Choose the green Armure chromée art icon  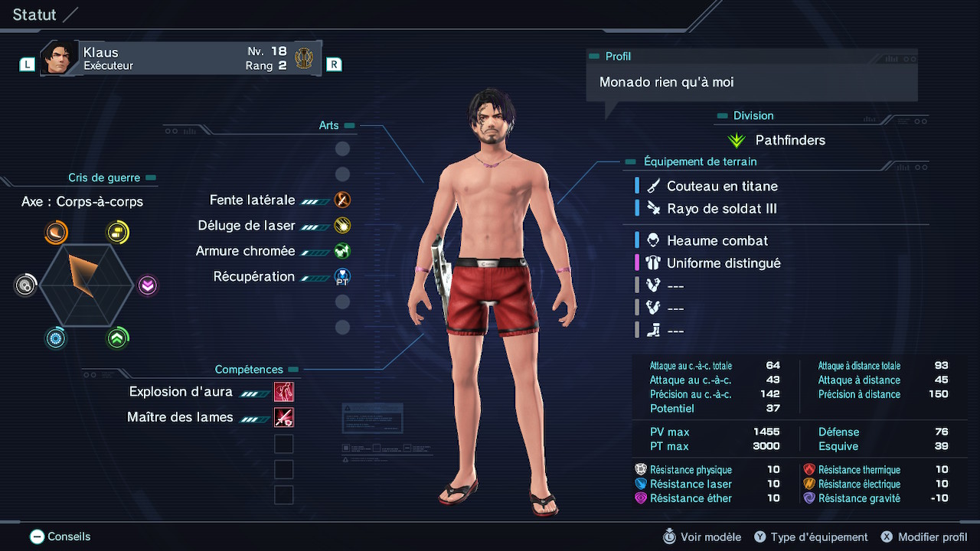pyautogui.click(x=342, y=251)
